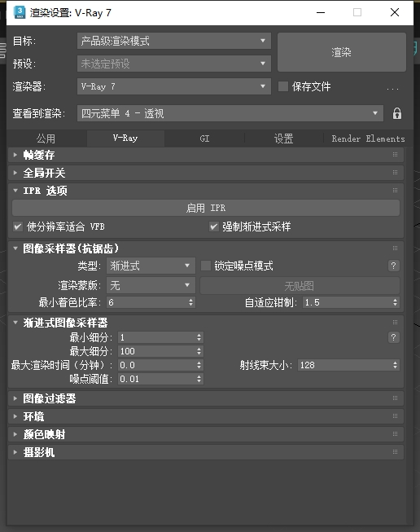This screenshot has height=532, width=420.
Task: Enable the 保存文件 checkbox
Action: [x=283, y=86]
